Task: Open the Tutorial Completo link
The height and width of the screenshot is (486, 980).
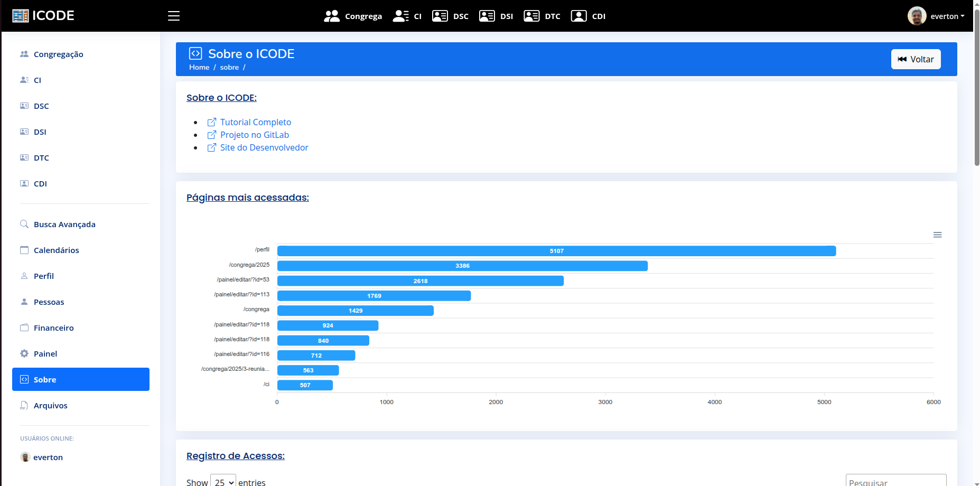Action: tap(255, 122)
